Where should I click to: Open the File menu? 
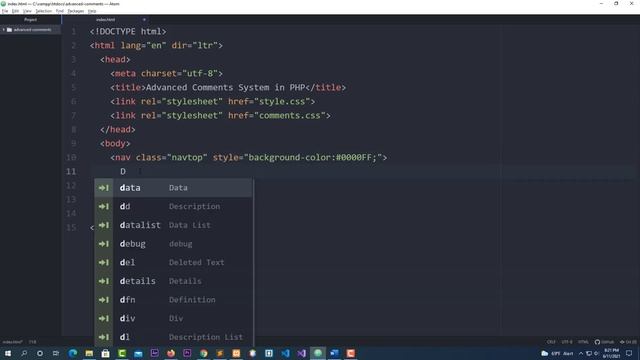pyautogui.click(x=5, y=11)
